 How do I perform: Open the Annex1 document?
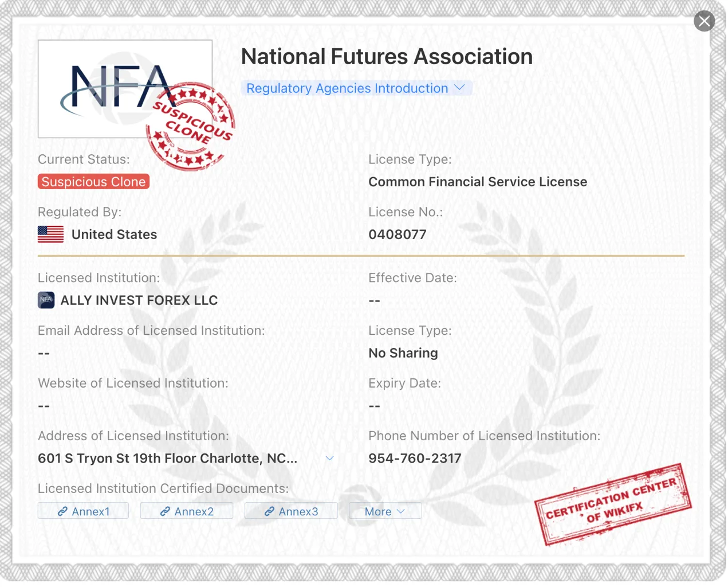(x=83, y=511)
